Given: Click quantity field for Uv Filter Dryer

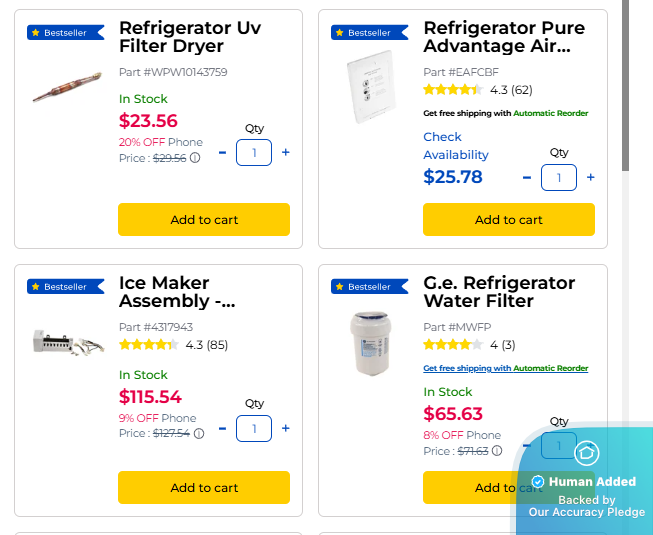Looking at the screenshot, I should pyautogui.click(x=254, y=153).
